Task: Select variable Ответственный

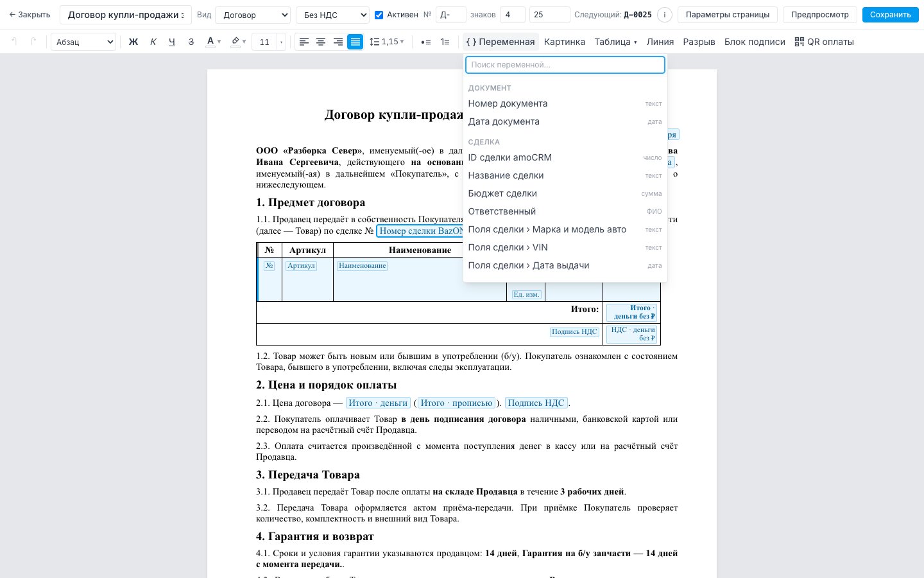Action: 565,211
